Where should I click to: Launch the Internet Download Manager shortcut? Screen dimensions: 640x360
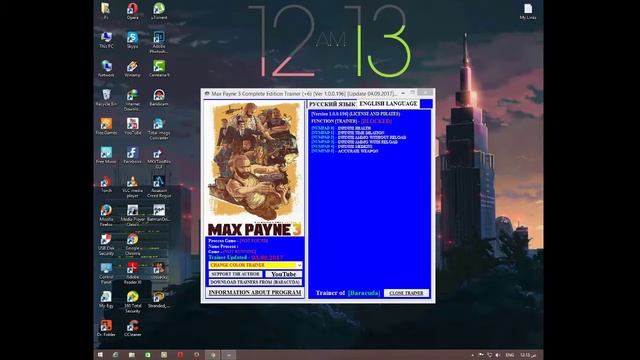[132, 100]
